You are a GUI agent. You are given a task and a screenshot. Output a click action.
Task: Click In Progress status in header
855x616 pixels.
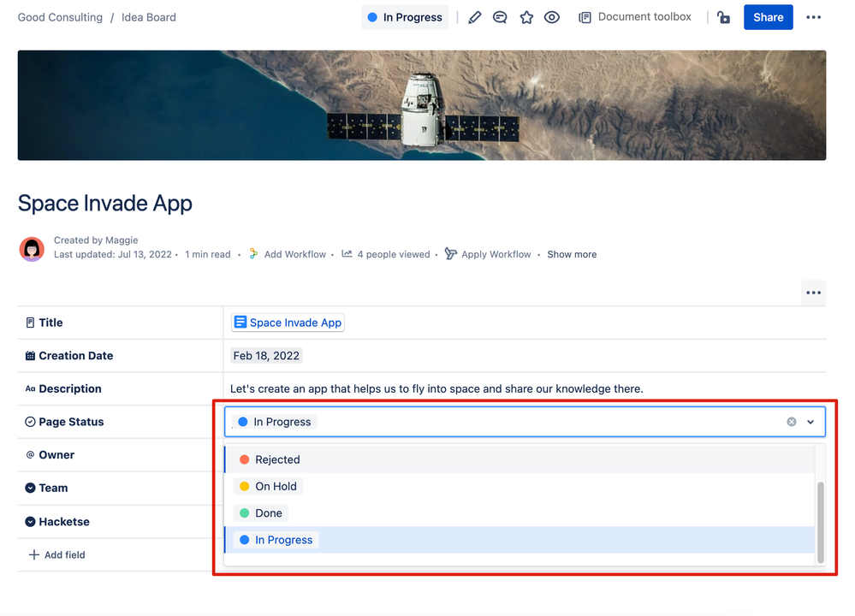point(405,17)
